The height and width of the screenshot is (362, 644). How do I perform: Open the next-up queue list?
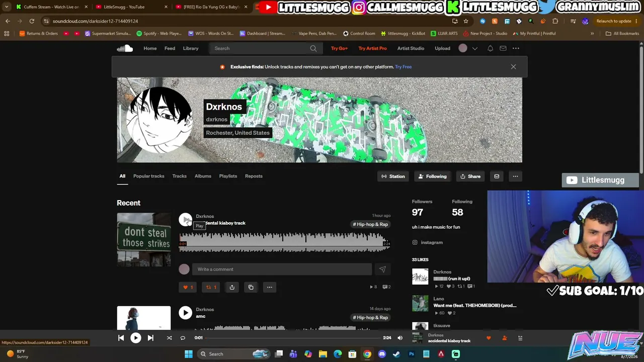[520, 338]
